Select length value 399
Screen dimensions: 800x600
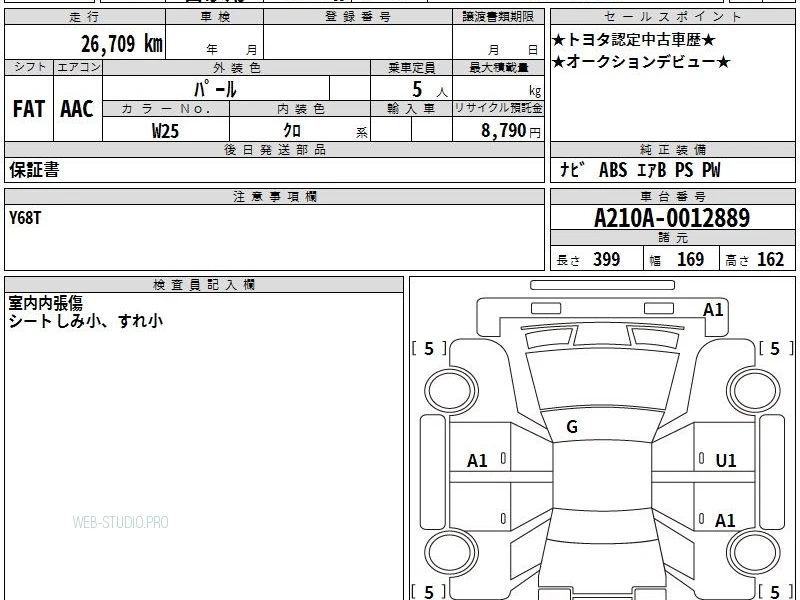click(x=607, y=260)
